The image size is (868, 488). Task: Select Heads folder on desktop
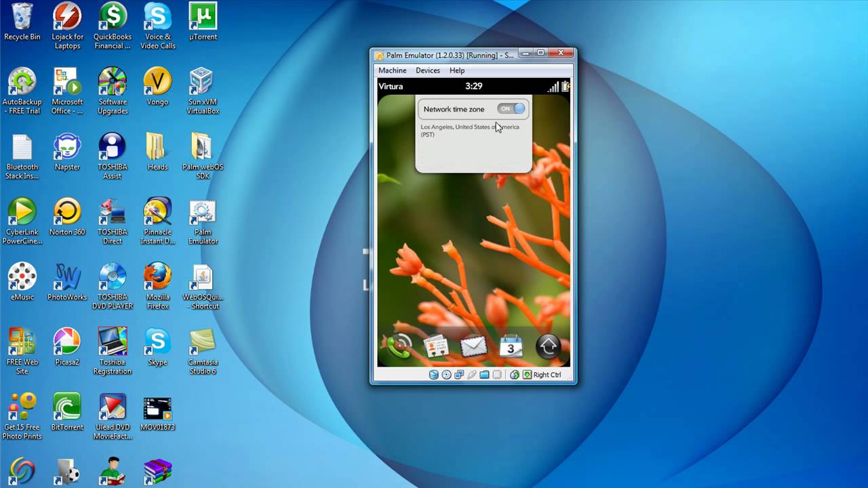coord(157,152)
